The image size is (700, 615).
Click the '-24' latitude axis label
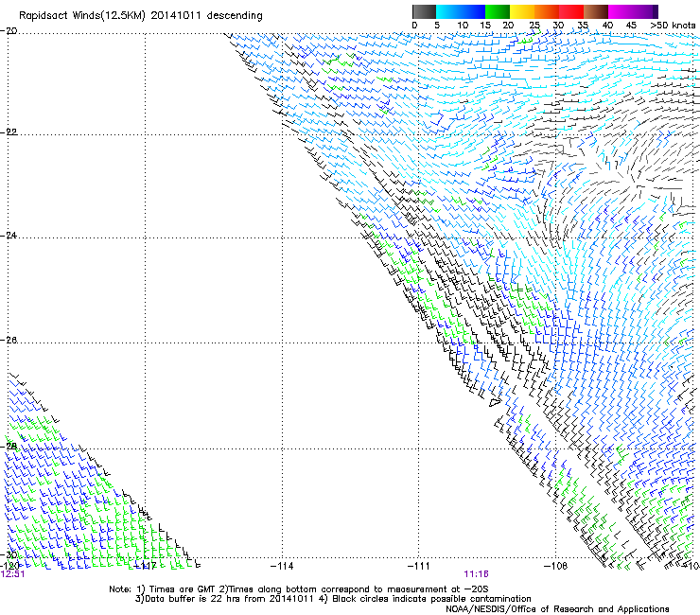pos(9,236)
